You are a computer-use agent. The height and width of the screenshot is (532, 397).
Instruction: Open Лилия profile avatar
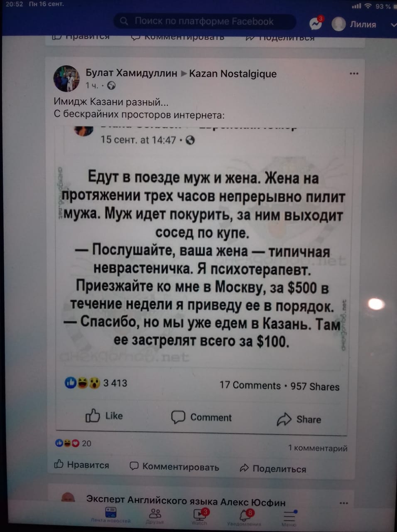(339, 24)
